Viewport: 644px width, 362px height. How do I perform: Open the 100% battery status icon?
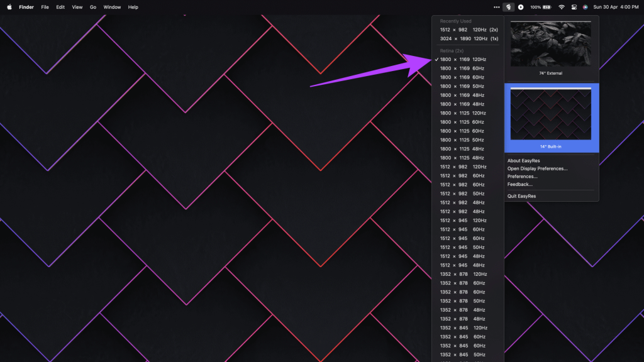pos(540,7)
